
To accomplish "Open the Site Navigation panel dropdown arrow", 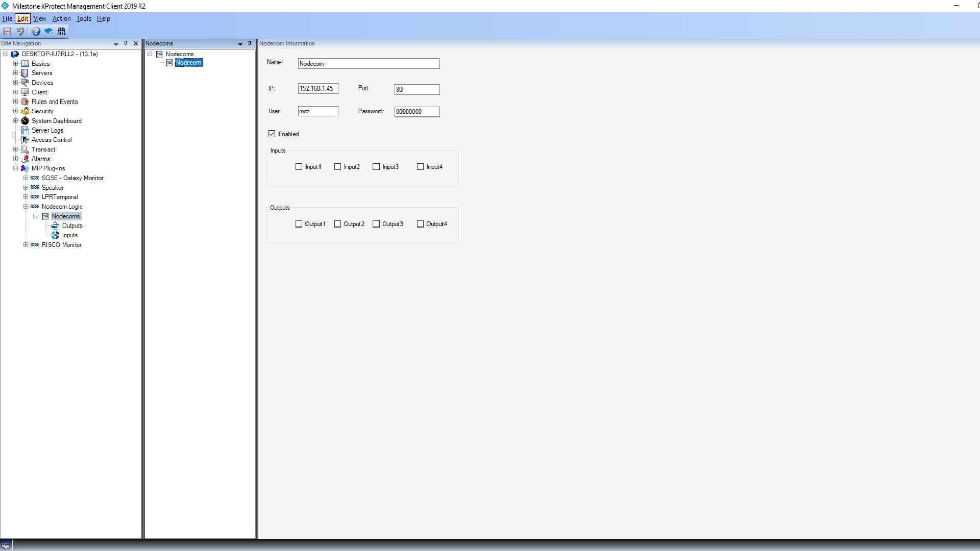I will 116,44.
